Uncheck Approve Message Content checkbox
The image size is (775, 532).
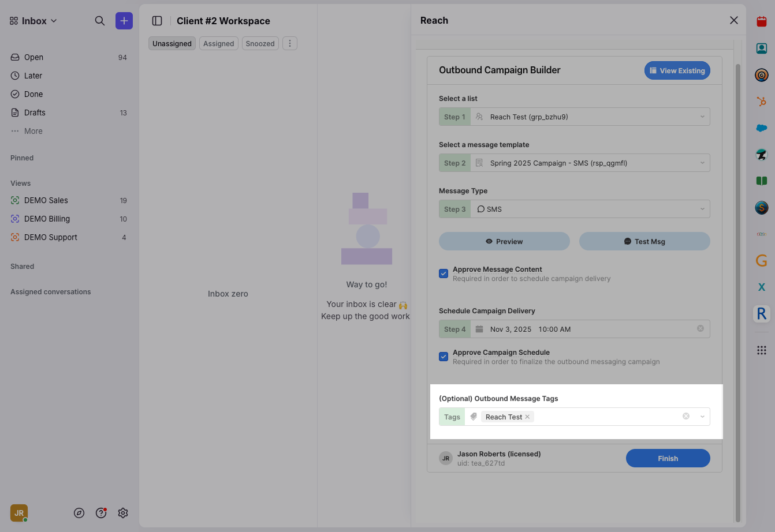(x=444, y=274)
